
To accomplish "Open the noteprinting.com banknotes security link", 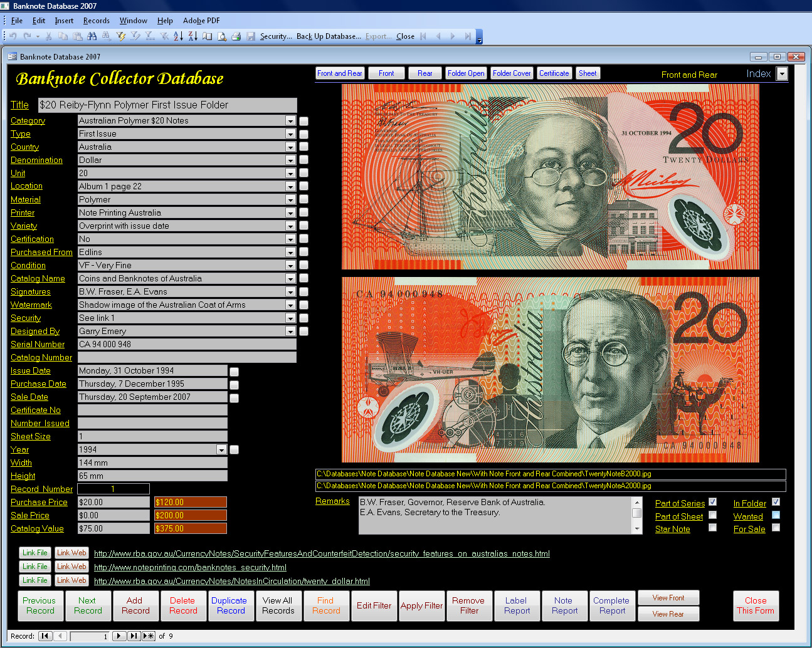I will click(190, 567).
